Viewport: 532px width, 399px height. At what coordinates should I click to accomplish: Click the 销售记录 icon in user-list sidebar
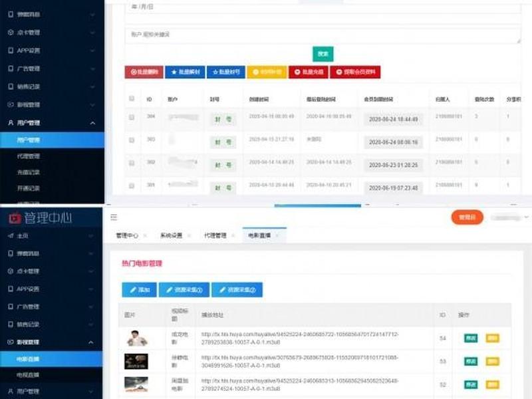[x=11, y=86]
